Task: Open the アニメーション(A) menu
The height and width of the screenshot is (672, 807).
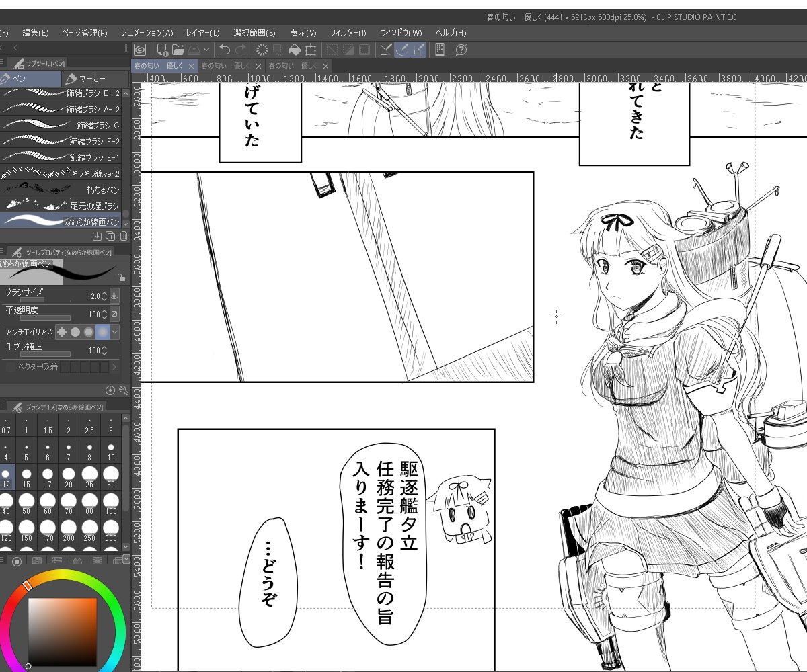Action: (147, 32)
